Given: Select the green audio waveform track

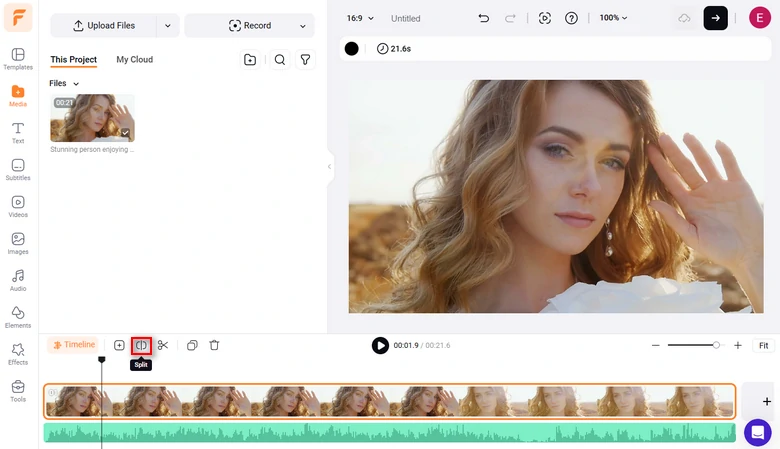Looking at the screenshot, I should (390, 433).
